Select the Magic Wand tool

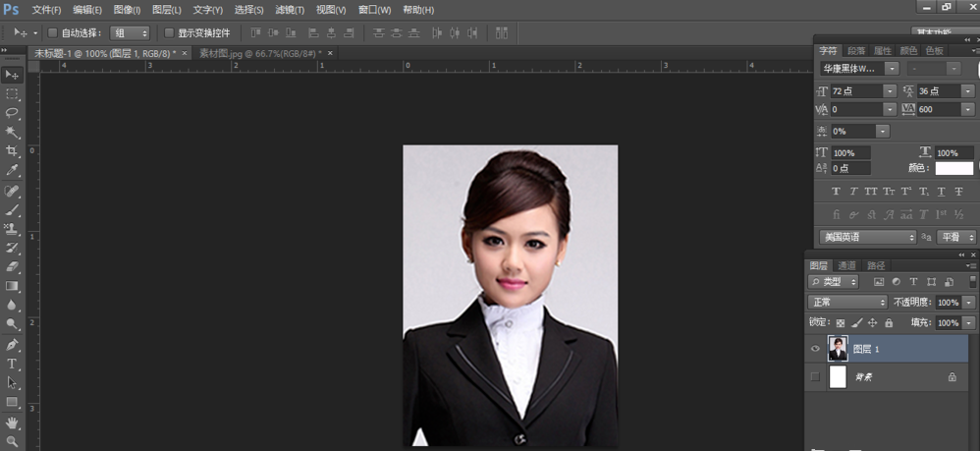pyautogui.click(x=12, y=132)
